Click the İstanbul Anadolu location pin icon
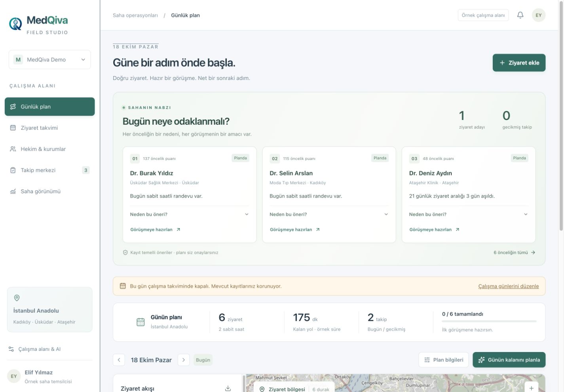564x392 pixels. pos(17,298)
